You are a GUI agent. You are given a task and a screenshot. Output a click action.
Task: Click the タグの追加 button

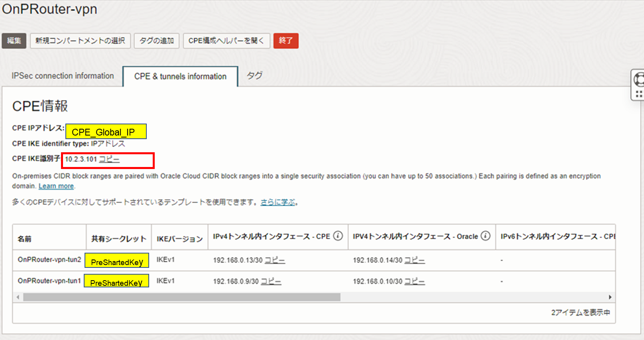156,41
